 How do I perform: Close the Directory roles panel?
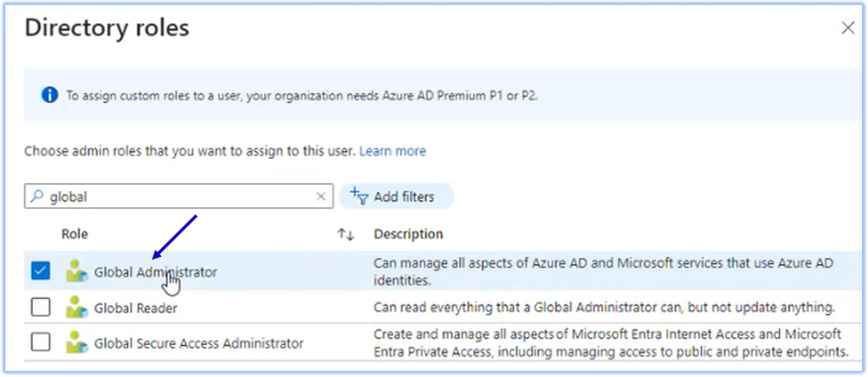(848, 27)
